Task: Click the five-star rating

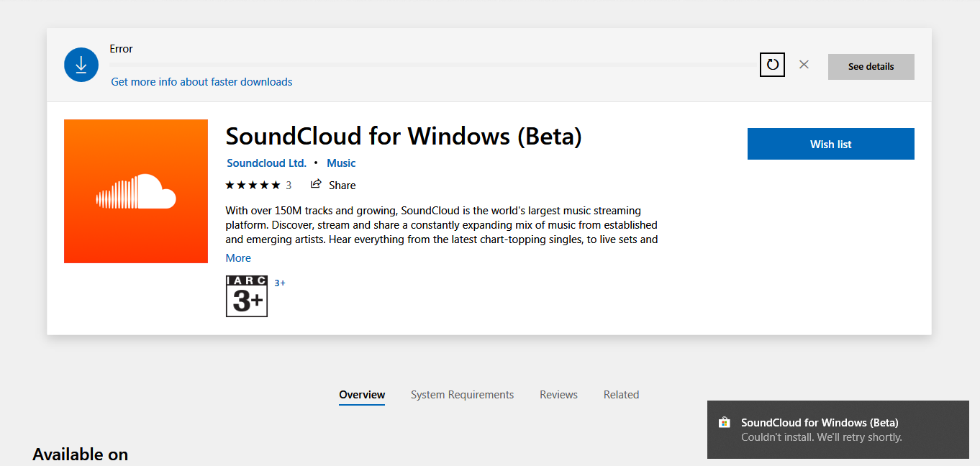Action: click(253, 185)
